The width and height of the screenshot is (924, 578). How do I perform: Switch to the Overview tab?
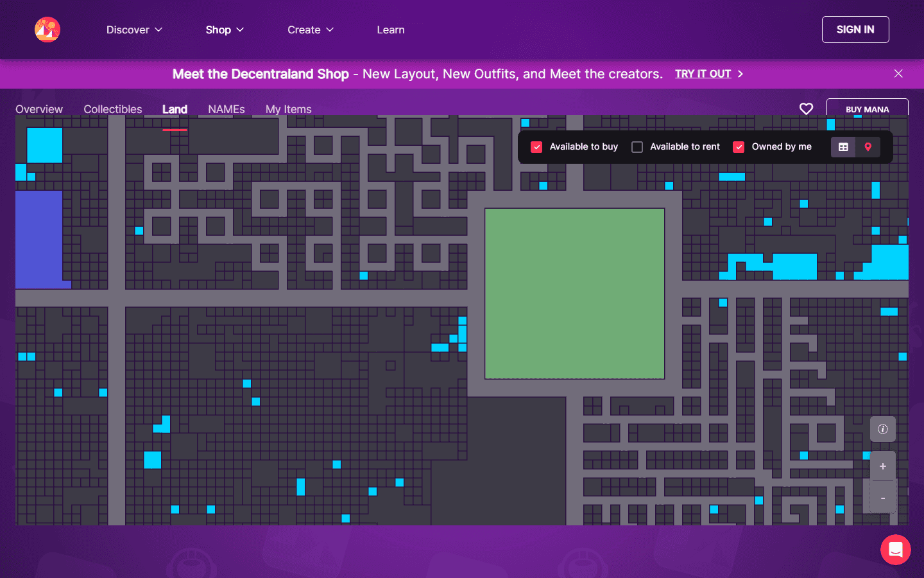tap(39, 109)
